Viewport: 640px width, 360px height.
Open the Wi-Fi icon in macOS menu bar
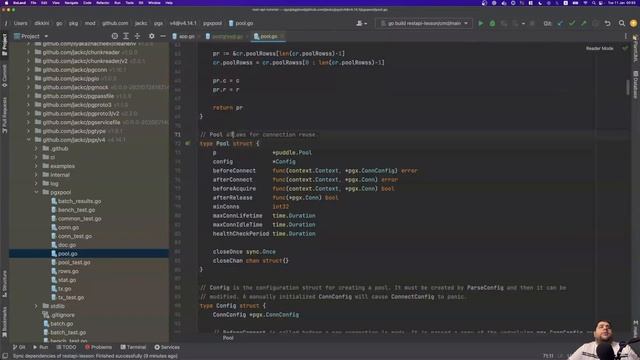[x=585, y=3]
